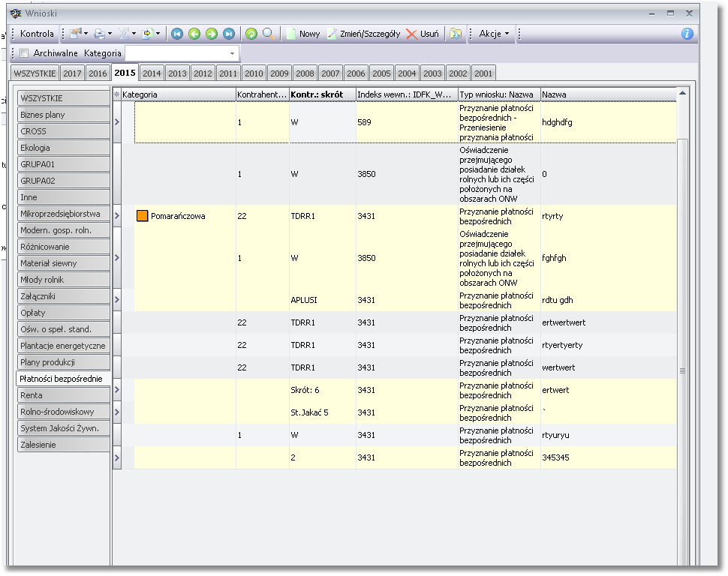Select the Rolno-środowiskowy category
Screen dimensions: 728x576
pos(64,411)
